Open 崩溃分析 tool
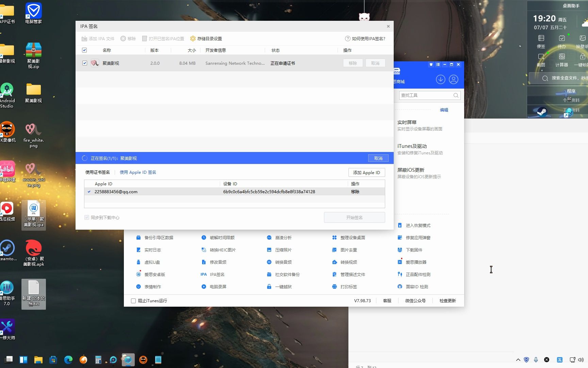This screenshot has height=368, width=588. coord(279,238)
